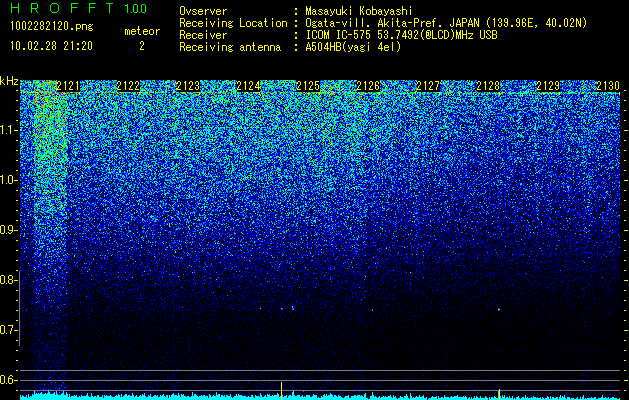Click the 2121 time axis label

coord(68,86)
